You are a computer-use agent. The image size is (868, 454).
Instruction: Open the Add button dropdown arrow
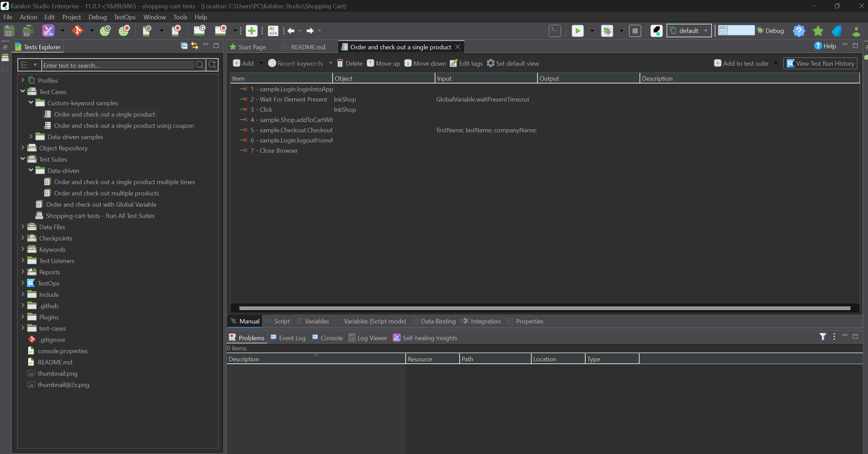point(261,63)
